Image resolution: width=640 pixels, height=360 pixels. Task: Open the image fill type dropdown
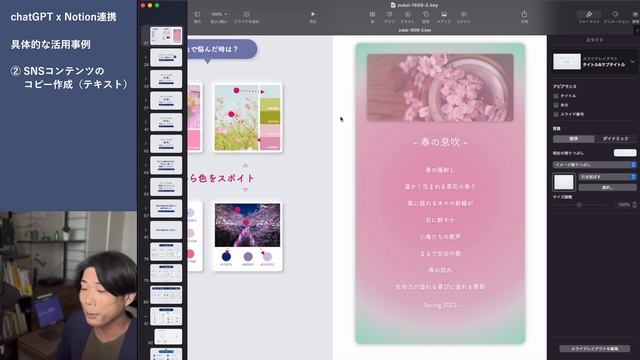tap(594, 164)
